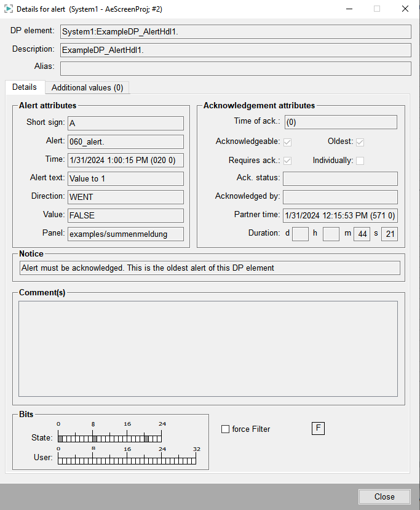420x510 pixels.
Task: Toggle the Acknowledgeable checkbox
Action: (287, 142)
